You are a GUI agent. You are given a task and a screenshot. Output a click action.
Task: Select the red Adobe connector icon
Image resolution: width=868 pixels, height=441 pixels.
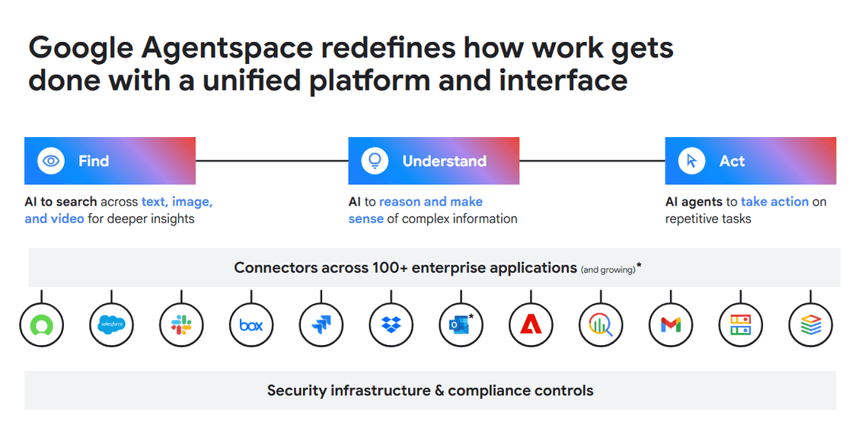[531, 325]
